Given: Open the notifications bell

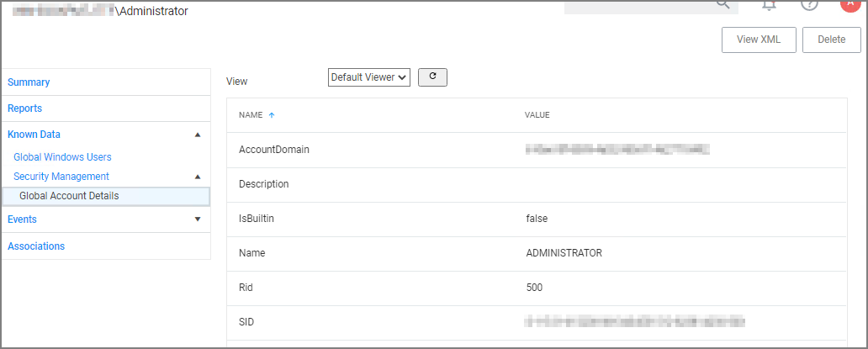Looking at the screenshot, I should coord(769,4).
